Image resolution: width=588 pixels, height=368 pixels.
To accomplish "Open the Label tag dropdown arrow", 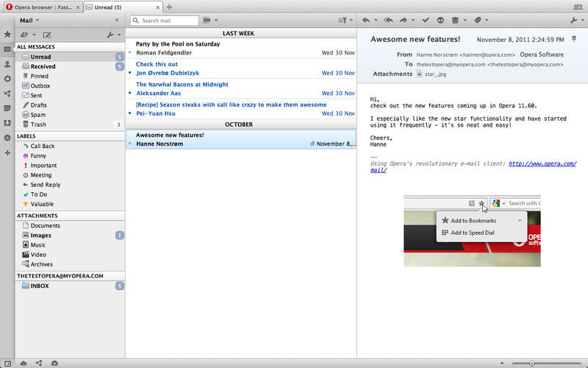I will coord(487,21).
